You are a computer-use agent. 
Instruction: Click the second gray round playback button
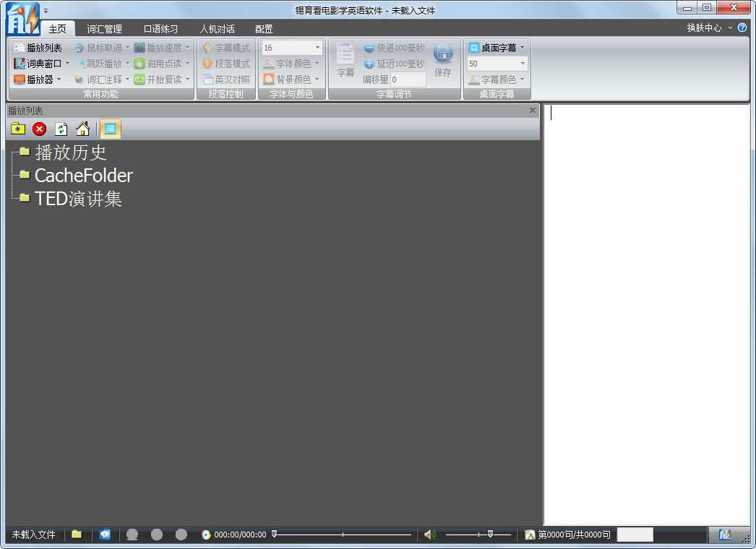[x=157, y=534]
